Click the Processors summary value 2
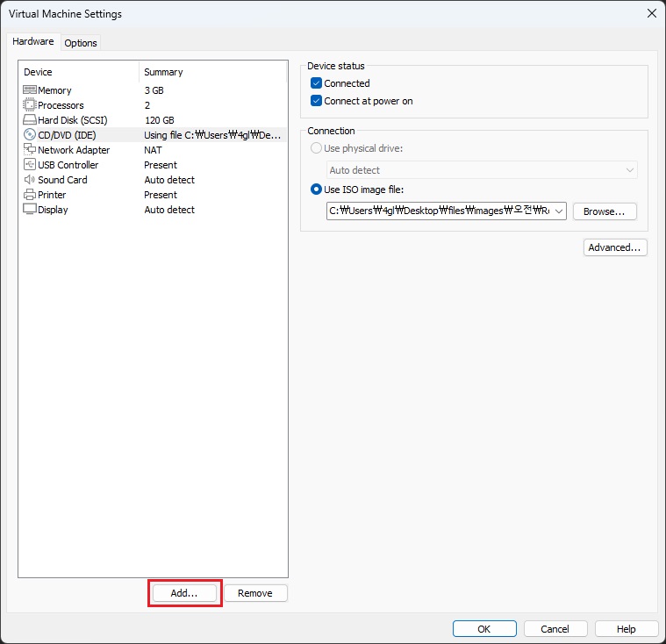The image size is (666, 644). (147, 105)
